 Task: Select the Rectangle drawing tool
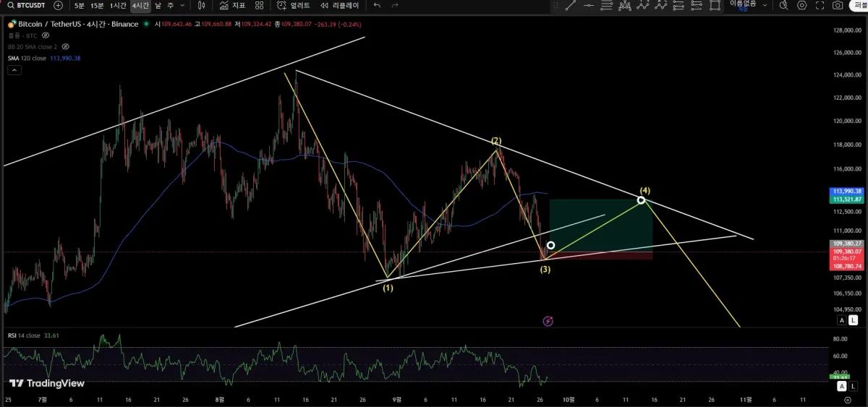tap(715, 5)
